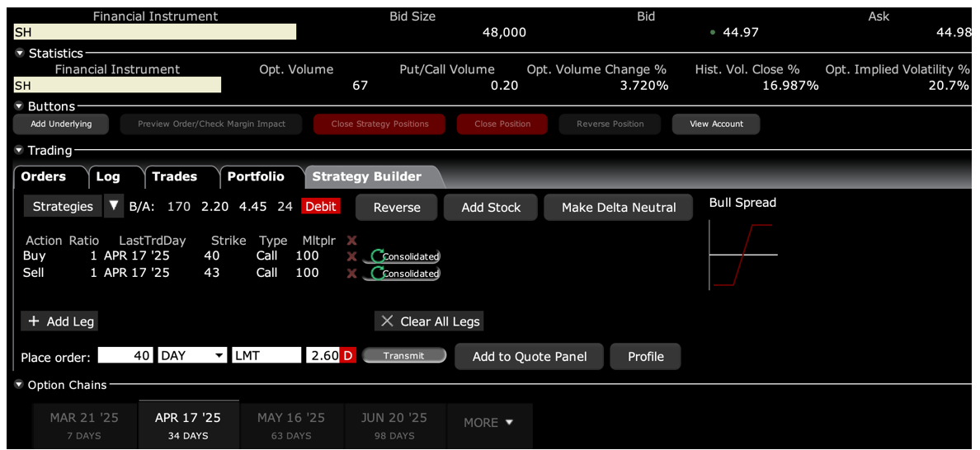This screenshot has width=980, height=450.
Task: Click the LMT order type field
Action: point(266,356)
